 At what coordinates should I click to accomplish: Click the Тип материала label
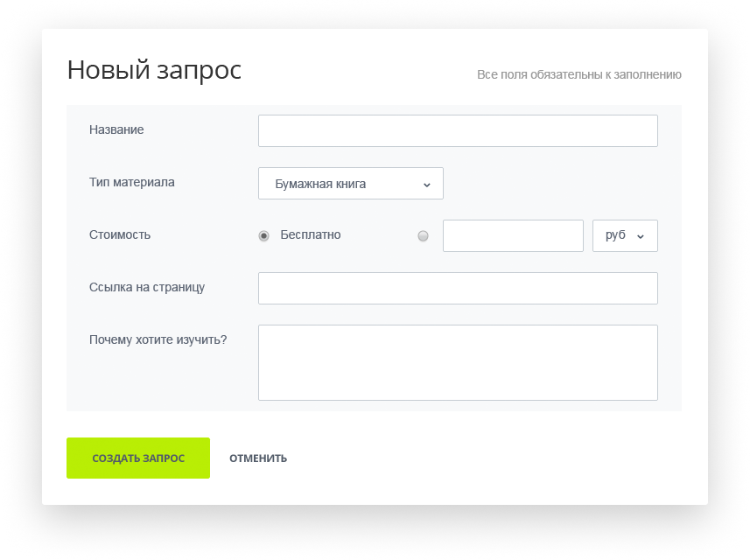pyautogui.click(x=131, y=182)
